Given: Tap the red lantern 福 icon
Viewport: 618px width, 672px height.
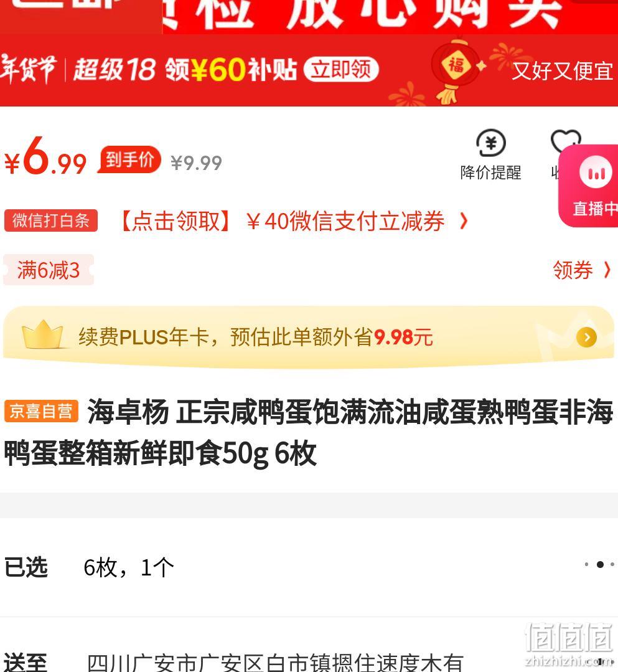Looking at the screenshot, I should 456,67.
